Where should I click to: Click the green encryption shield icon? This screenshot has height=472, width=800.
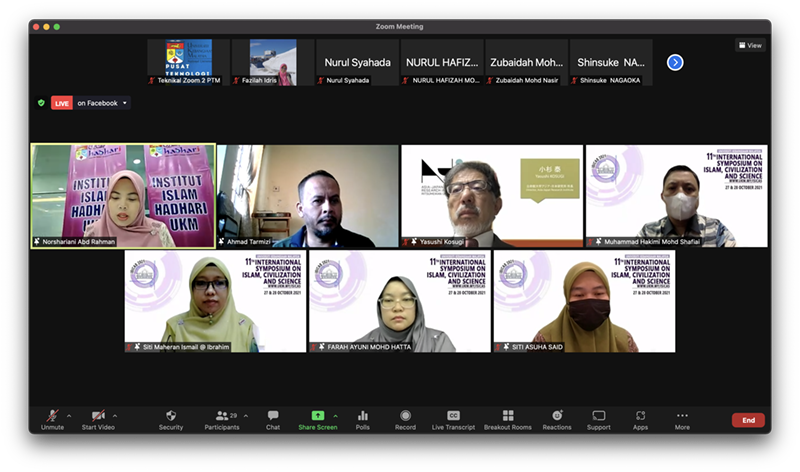tap(41, 103)
